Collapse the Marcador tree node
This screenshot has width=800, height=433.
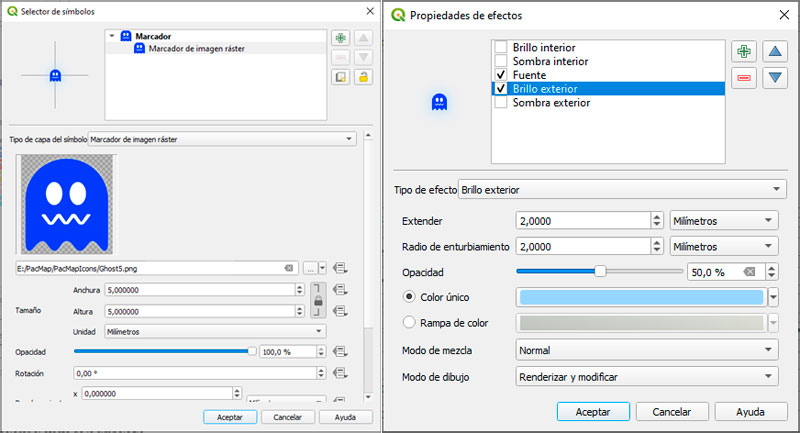pyautogui.click(x=112, y=36)
